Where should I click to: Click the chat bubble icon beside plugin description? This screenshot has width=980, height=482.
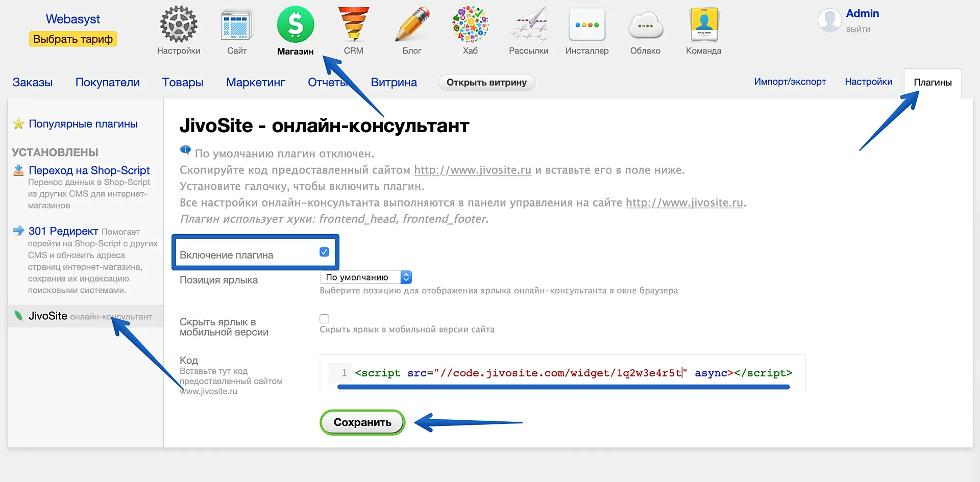coord(185,150)
